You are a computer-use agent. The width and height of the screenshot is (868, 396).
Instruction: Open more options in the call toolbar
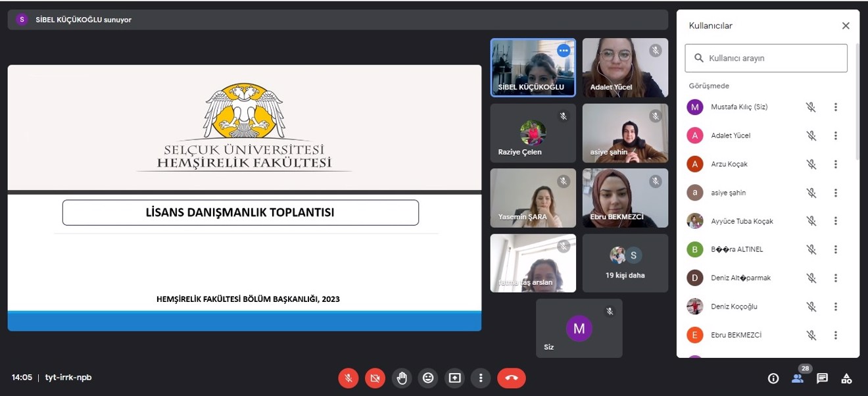click(481, 378)
